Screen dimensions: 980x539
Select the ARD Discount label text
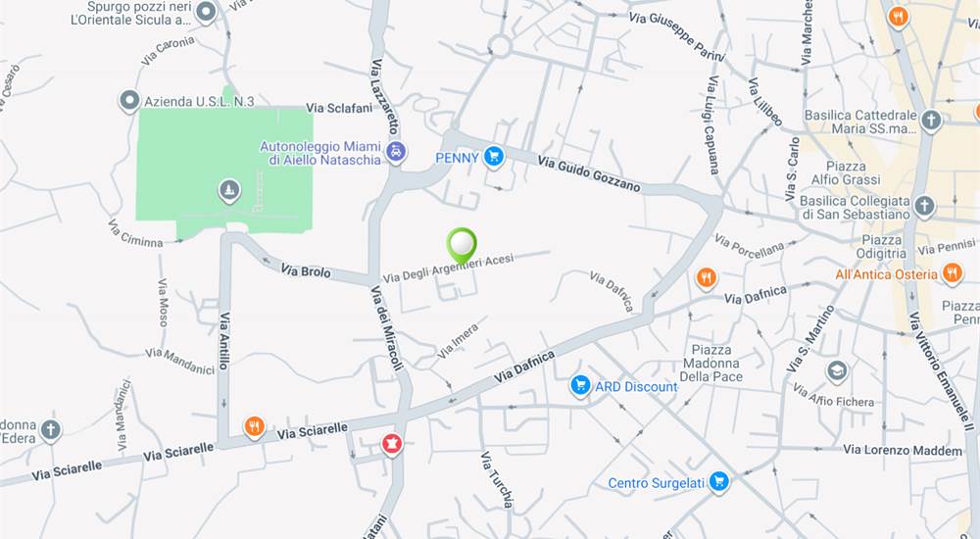tap(636, 386)
